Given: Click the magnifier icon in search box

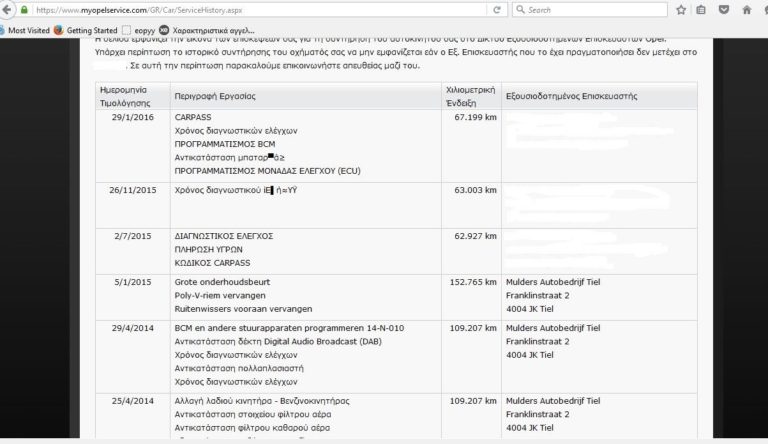Looking at the screenshot, I should [x=519, y=10].
